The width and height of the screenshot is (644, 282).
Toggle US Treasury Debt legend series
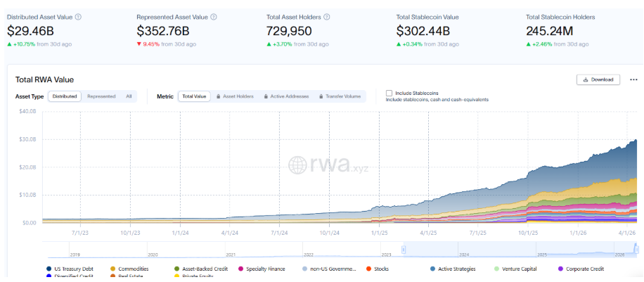pyautogui.click(x=48, y=269)
